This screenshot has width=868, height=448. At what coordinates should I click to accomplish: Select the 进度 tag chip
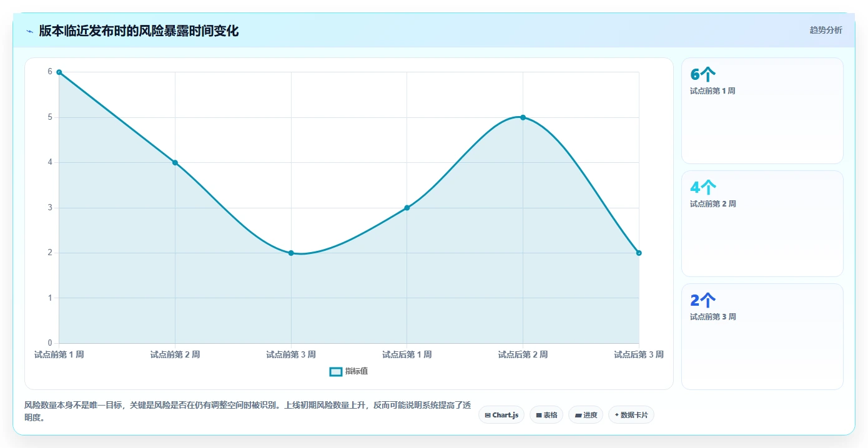[586, 415]
